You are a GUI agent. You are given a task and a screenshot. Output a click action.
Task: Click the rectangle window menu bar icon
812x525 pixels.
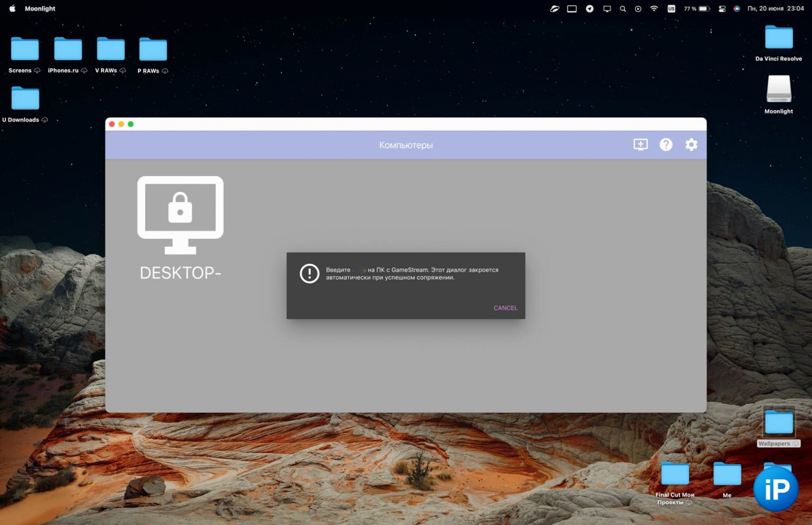(572, 9)
